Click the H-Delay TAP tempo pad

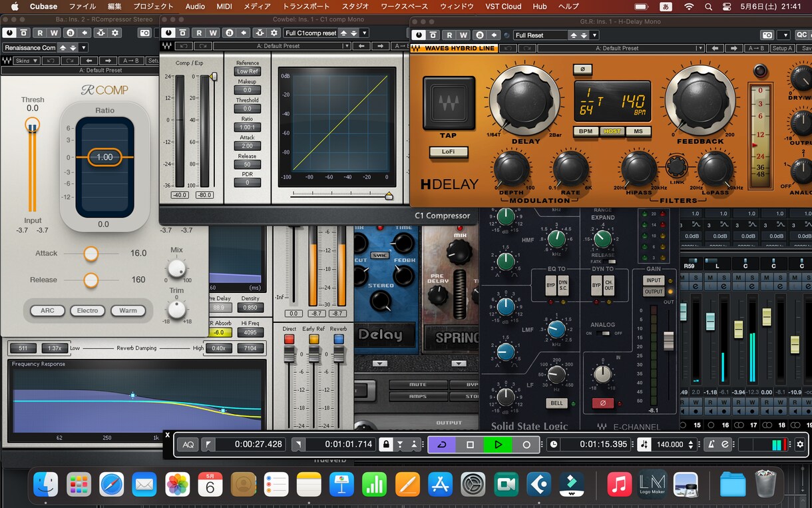click(449, 103)
